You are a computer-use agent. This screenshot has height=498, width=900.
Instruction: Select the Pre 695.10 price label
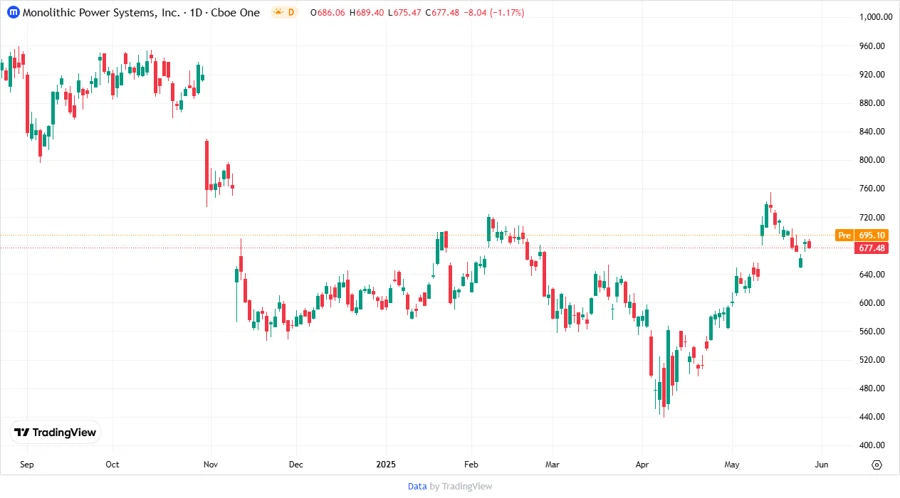click(862, 235)
